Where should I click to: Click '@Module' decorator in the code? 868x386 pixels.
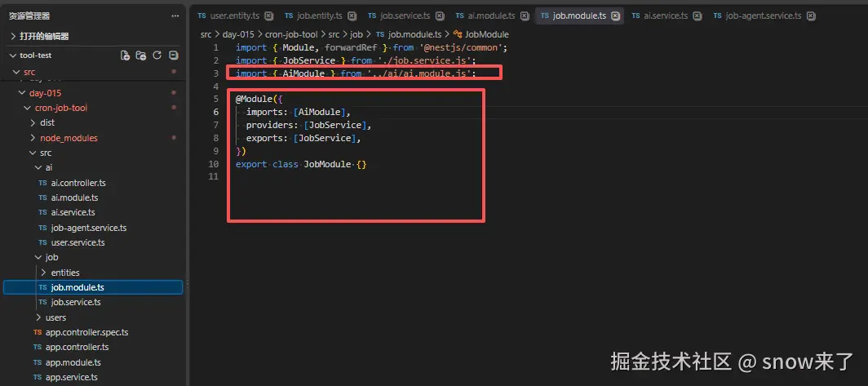(x=255, y=99)
